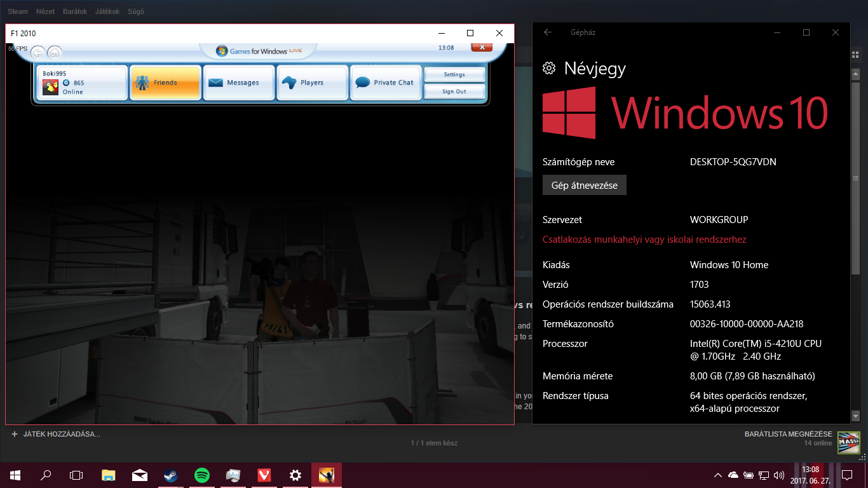Open Settings in the Live overlay
The image size is (868, 488).
(454, 74)
